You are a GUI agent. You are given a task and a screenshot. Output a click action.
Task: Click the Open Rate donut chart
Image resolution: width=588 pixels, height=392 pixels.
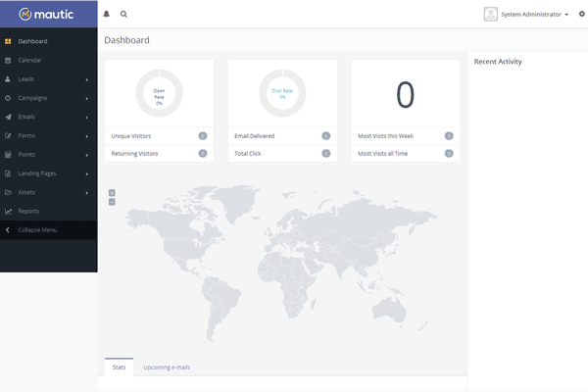pyautogui.click(x=159, y=93)
